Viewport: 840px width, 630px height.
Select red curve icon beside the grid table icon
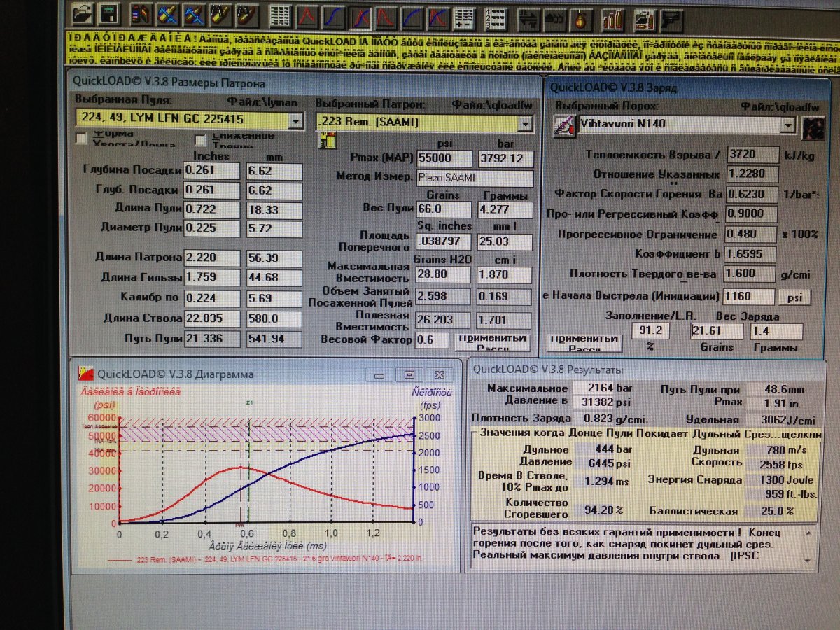[x=306, y=16]
